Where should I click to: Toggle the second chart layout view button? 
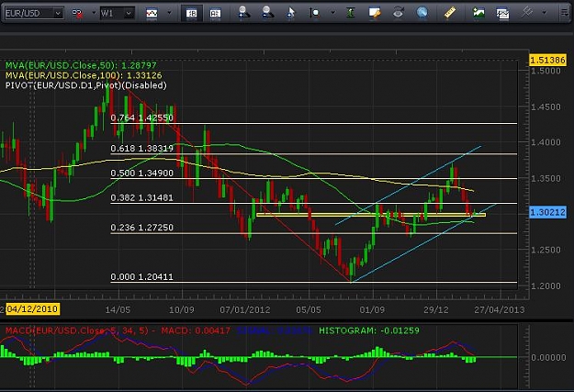click(x=215, y=14)
